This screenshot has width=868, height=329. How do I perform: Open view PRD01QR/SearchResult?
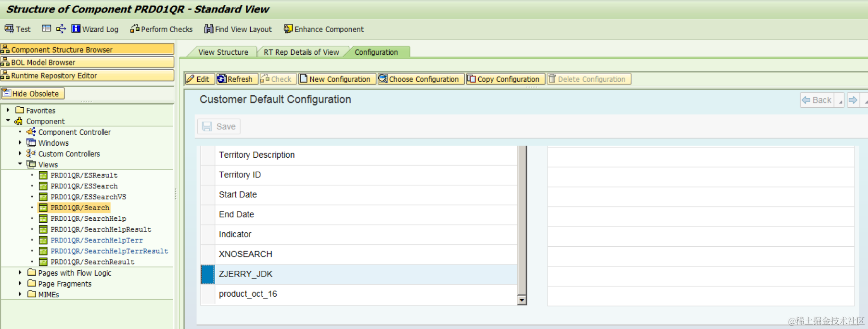[x=92, y=262]
